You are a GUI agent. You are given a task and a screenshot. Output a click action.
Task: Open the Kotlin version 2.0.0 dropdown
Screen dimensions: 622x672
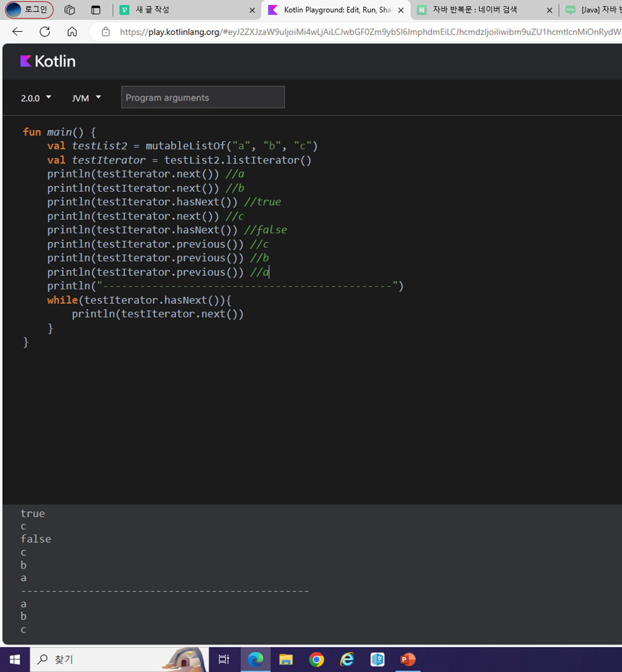tap(35, 97)
